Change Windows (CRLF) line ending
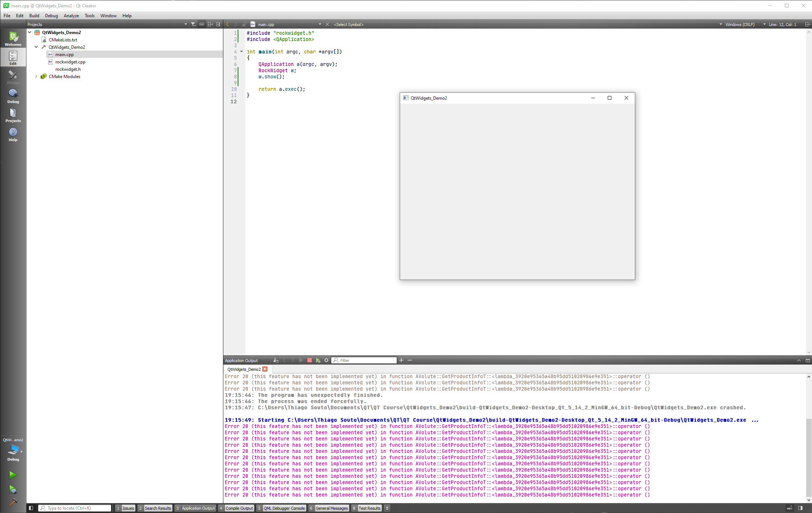The image size is (812, 513). [x=745, y=25]
